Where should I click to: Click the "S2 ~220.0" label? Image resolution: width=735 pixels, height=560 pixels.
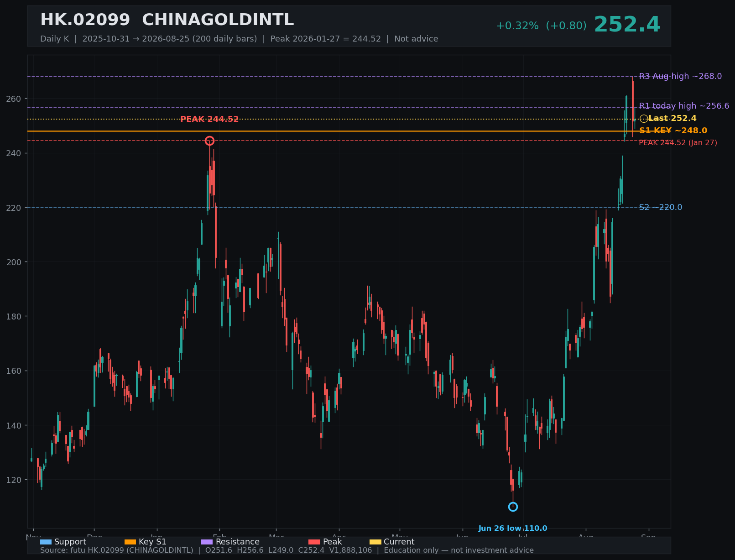[x=660, y=207]
